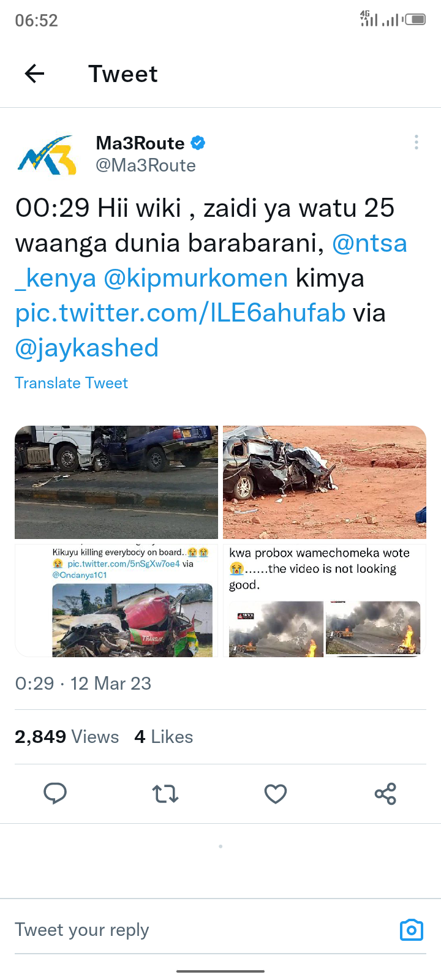
Task: Like the tweet with heart icon
Action: (276, 794)
